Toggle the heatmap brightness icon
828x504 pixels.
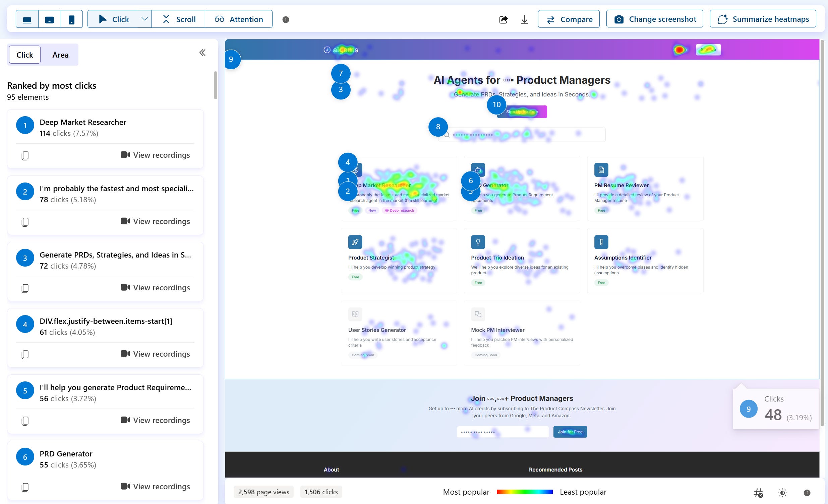pos(782,493)
